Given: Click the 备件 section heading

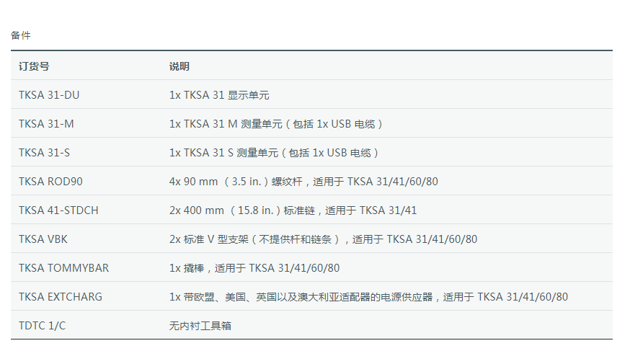Looking at the screenshot, I should (x=21, y=35).
